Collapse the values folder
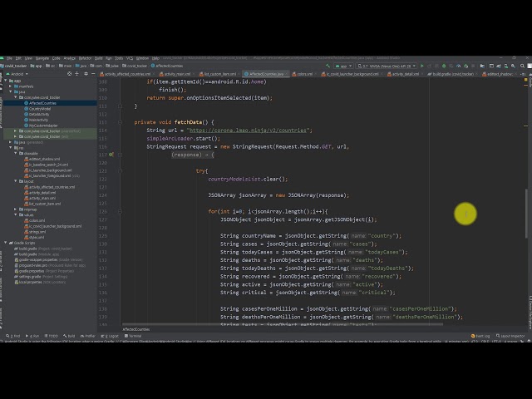The height and width of the screenshot is (399, 532). tap(16, 214)
